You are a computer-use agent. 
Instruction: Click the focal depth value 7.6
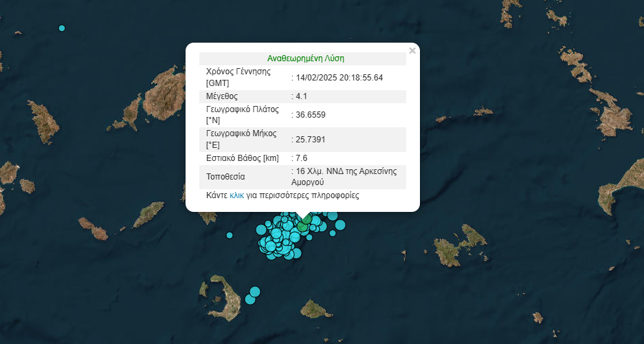pyautogui.click(x=301, y=158)
